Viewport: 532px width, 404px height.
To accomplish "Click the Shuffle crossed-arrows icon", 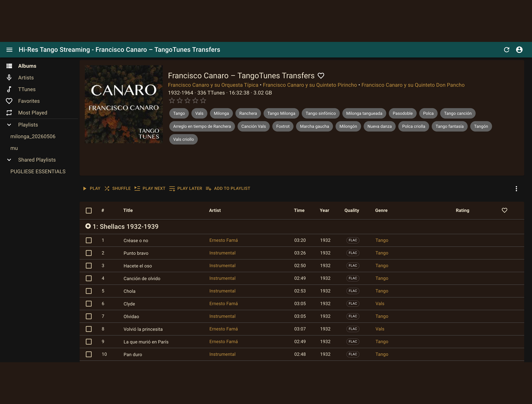I will [107, 189].
